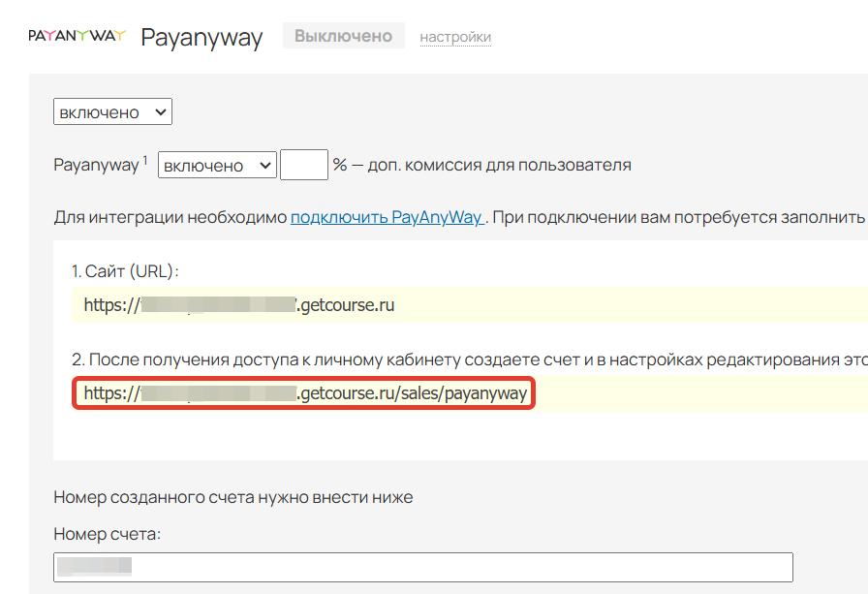Follow the 'подключить PayAnyWay' link
This screenshot has height=594, width=868.
tap(387, 217)
